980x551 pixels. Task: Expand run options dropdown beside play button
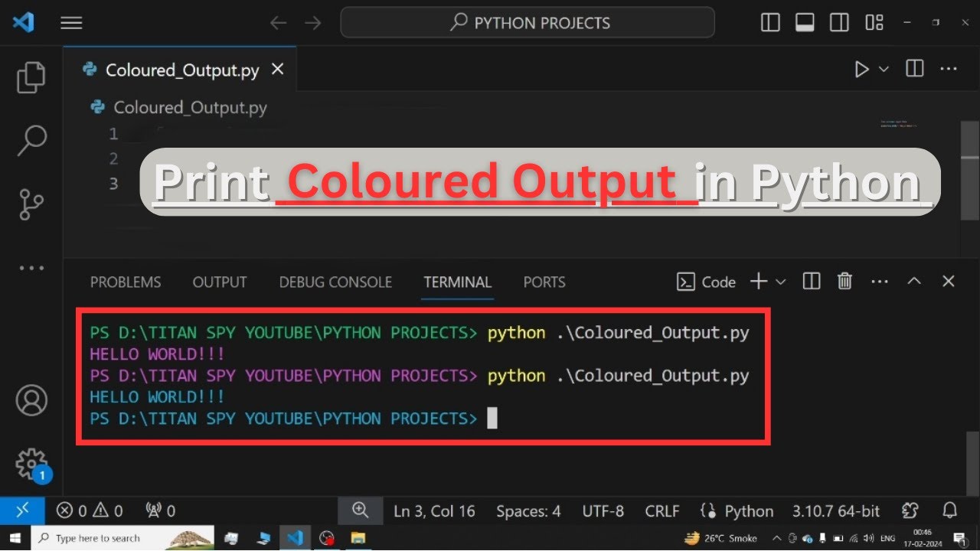[884, 70]
